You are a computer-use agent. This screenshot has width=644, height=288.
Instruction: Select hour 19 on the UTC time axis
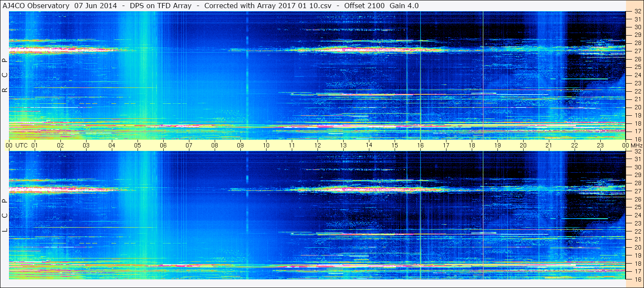point(497,145)
